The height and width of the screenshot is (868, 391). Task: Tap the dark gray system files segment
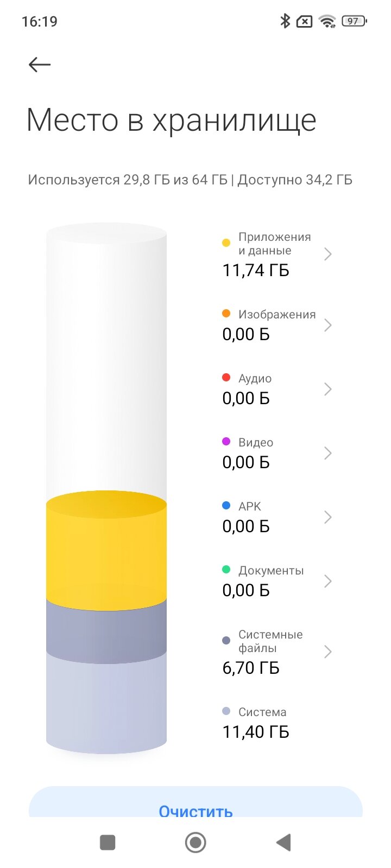pyautogui.click(x=106, y=632)
